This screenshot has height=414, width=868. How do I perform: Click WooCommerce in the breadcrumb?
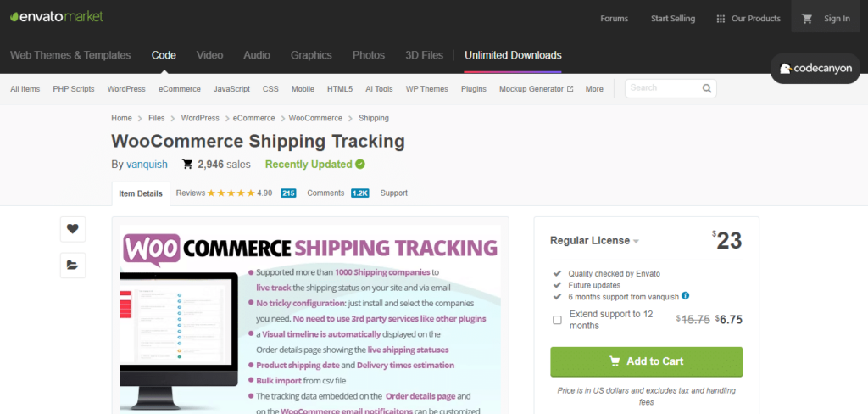pos(315,118)
